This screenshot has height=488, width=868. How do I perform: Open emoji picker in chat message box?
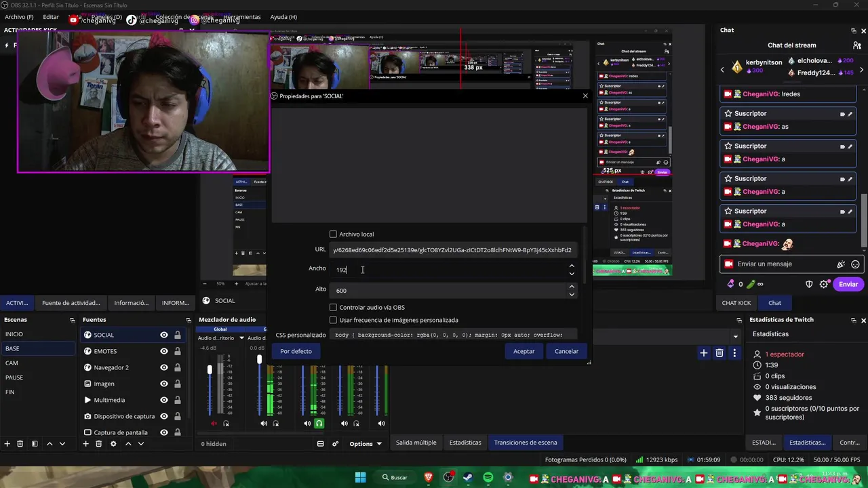click(x=855, y=264)
